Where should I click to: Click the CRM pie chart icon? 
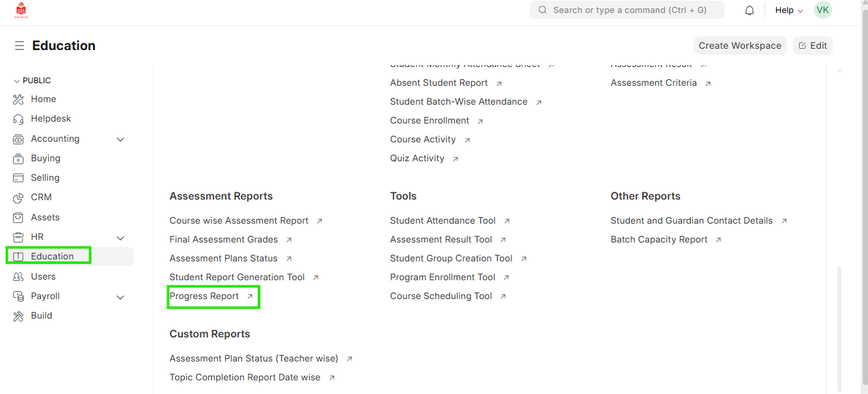point(18,198)
